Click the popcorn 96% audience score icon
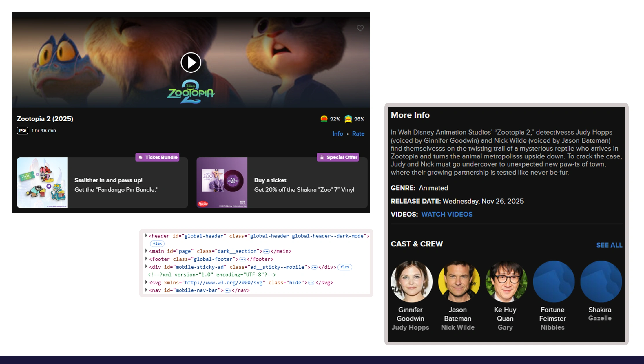This screenshot has height=364, width=644. (x=348, y=119)
